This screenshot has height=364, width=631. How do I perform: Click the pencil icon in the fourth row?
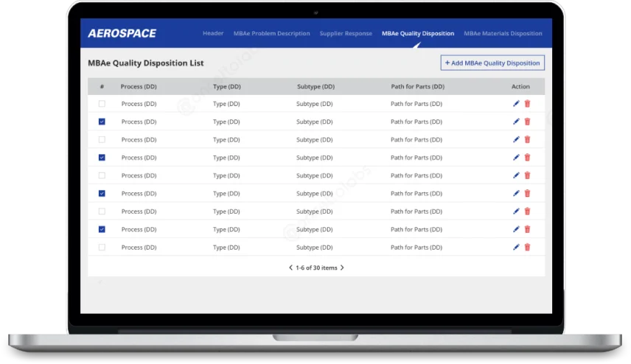(x=516, y=158)
